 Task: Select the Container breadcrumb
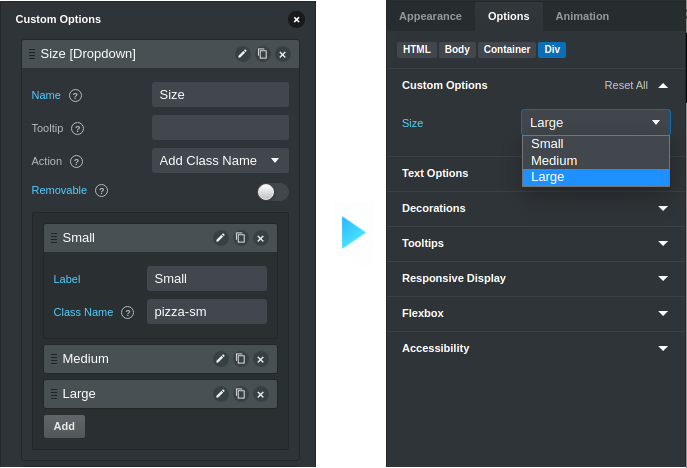pos(507,50)
